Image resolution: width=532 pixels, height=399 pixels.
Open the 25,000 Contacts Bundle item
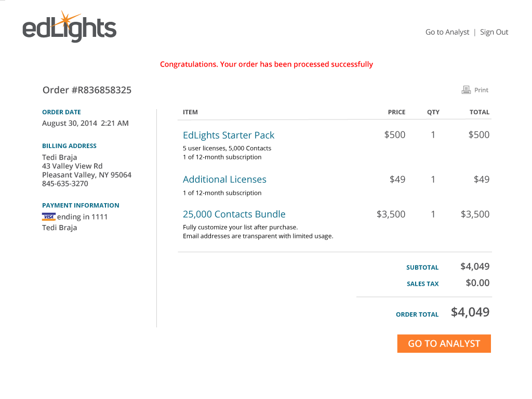(234, 215)
